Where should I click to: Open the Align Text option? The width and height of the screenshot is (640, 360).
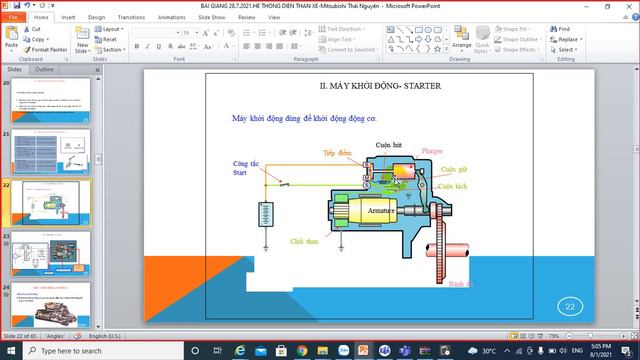(337, 39)
